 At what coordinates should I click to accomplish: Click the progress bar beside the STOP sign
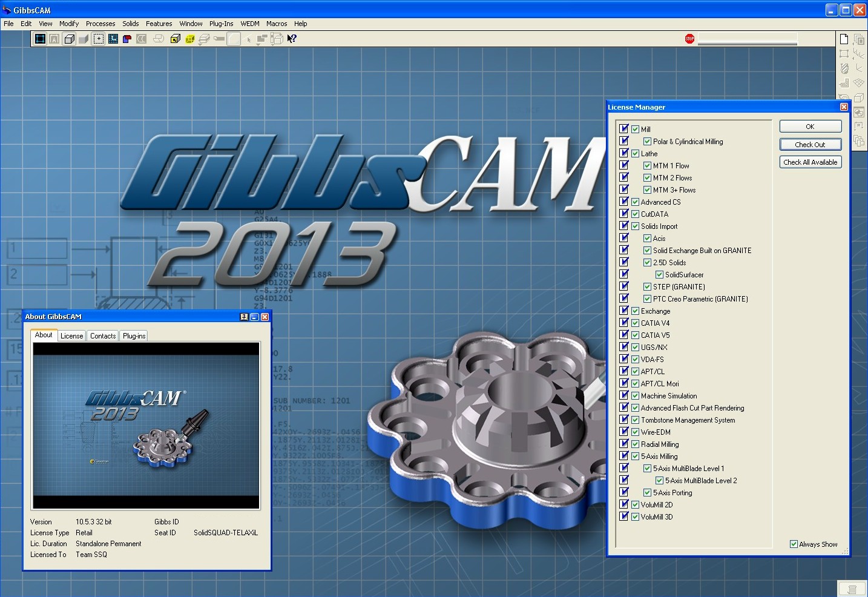(x=748, y=39)
